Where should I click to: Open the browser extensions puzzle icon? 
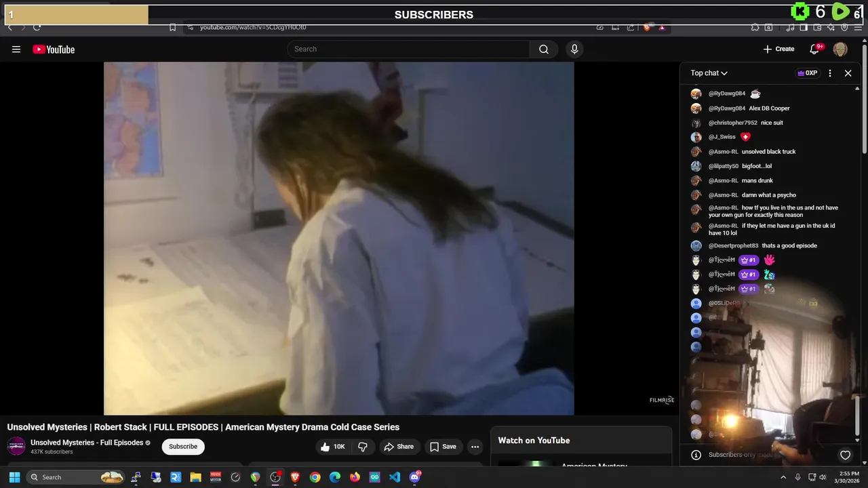pyautogui.click(x=755, y=28)
